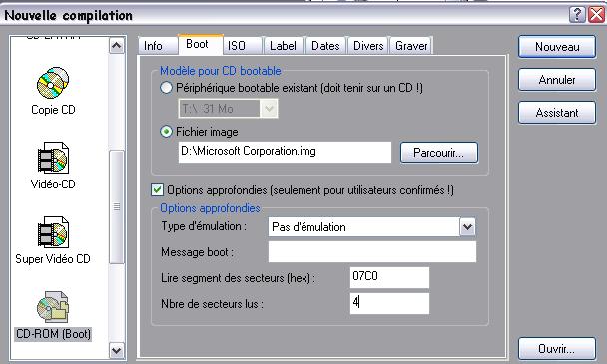Select the Fichier image radio button

(166, 132)
